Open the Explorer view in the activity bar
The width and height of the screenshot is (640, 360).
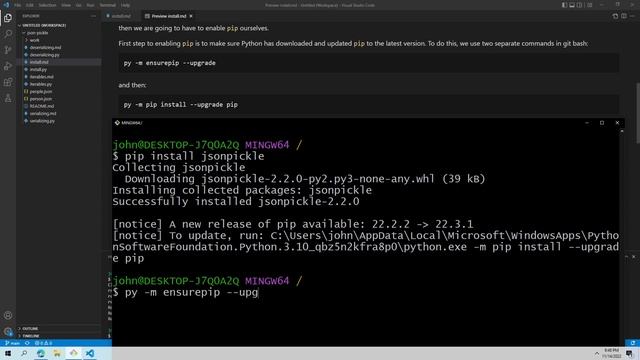point(8,18)
